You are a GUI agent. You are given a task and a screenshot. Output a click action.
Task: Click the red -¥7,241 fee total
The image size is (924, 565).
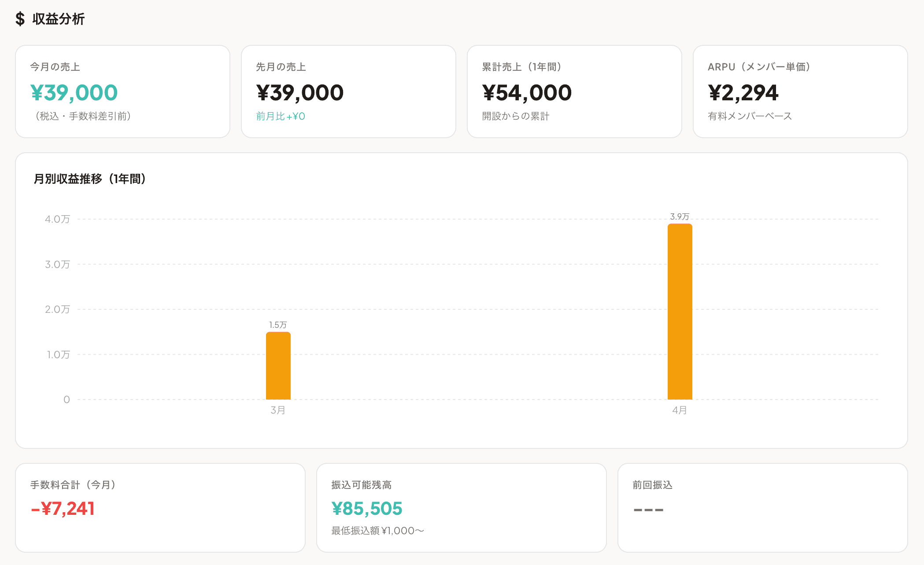click(63, 509)
